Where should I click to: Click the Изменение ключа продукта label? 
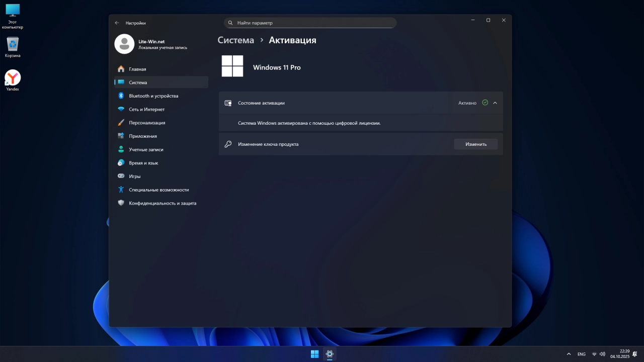tap(268, 144)
